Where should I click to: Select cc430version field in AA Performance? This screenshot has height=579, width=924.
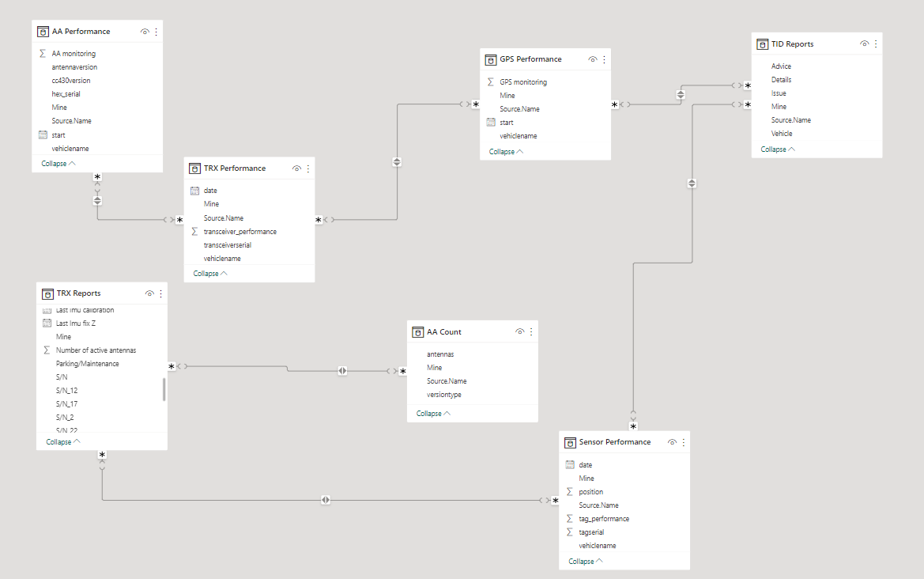click(70, 81)
